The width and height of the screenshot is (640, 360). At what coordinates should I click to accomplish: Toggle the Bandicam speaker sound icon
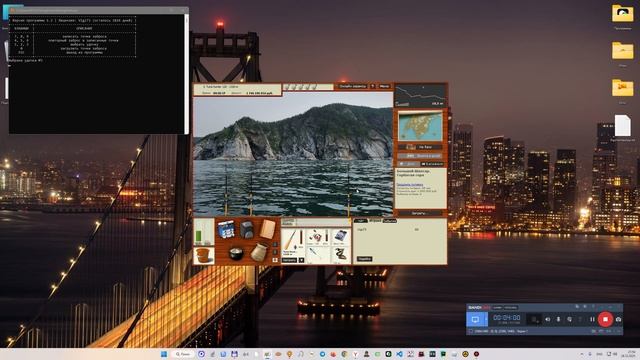point(548,319)
